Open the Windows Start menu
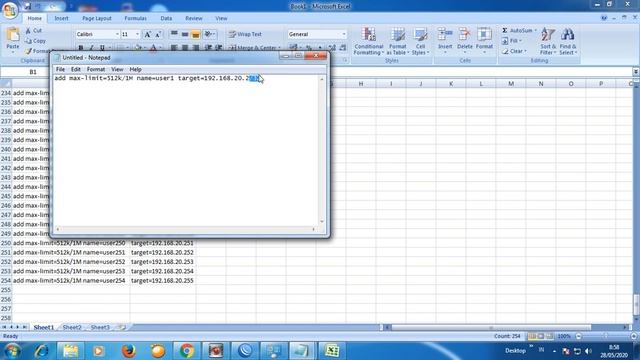 point(12,351)
